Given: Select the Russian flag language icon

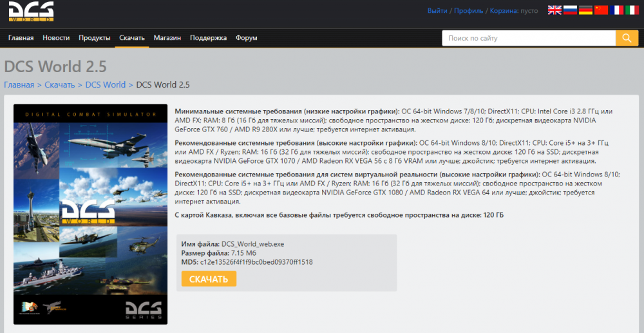Looking at the screenshot, I should [x=570, y=10].
